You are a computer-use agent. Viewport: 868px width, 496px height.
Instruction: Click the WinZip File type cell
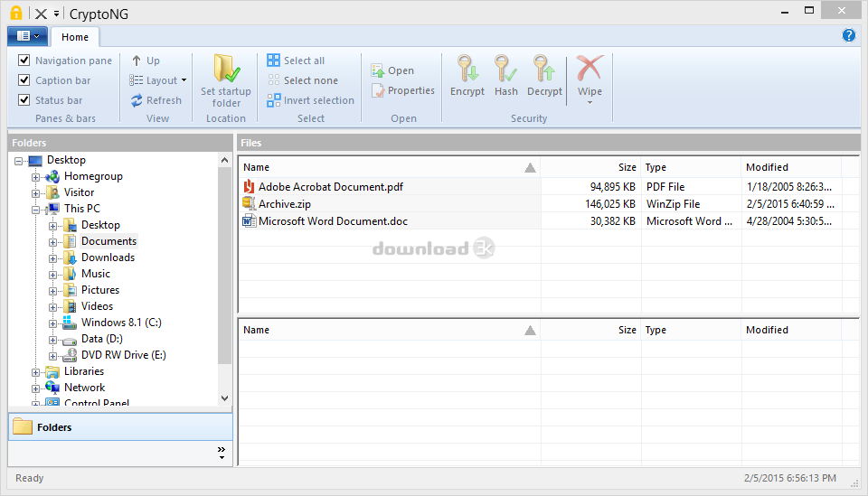(673, 204)
